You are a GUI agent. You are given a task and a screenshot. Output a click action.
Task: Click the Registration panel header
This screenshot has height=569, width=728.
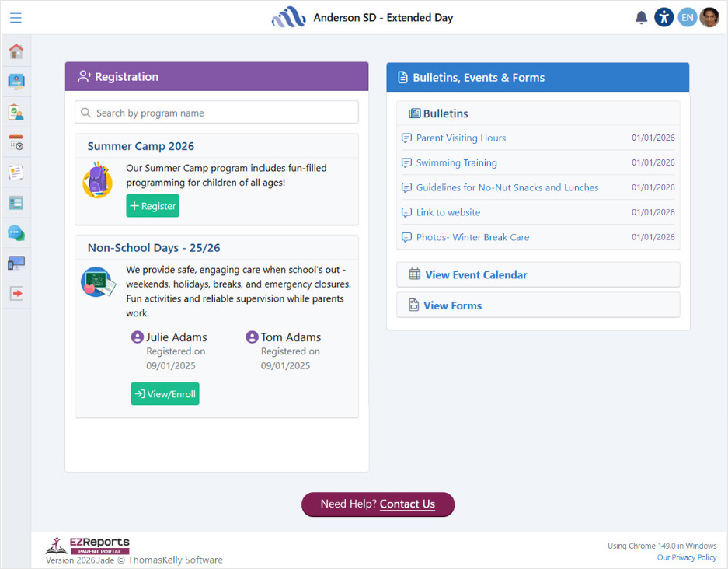[x=216, y=77]
